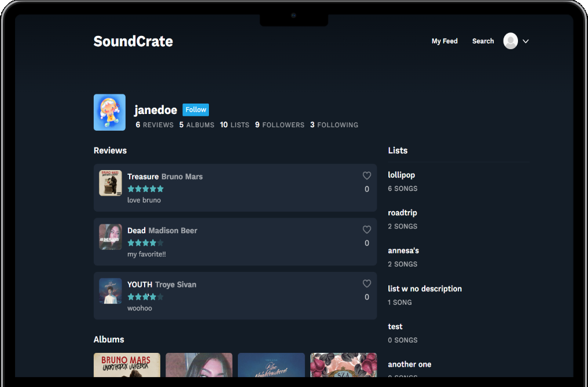Open the lollipop list
This screenshot has height=387, width=588.
pos(401,175)
